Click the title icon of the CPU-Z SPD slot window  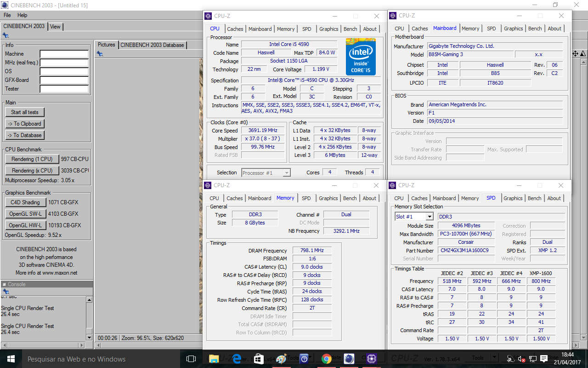point(392,185)
